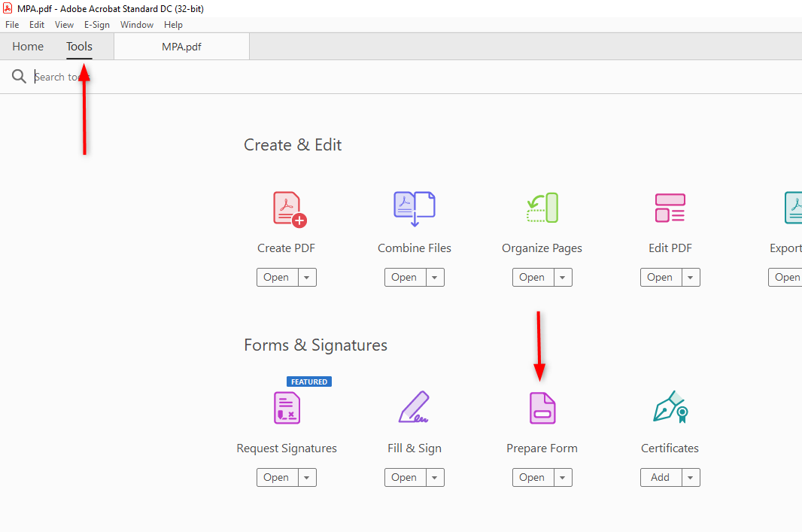Viewport: 802px width, 532px height.
Task: Click the Request Signatures label
Action: [x=287, y=448]
